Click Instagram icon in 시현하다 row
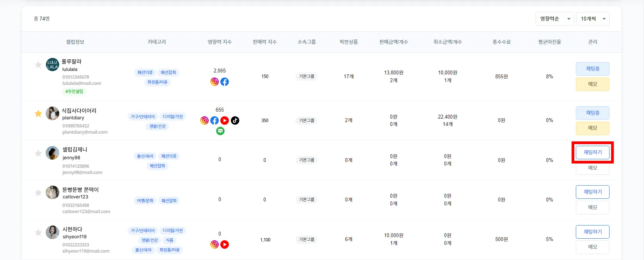The height and width of the screenshot is (260, 644). [215, 245]
